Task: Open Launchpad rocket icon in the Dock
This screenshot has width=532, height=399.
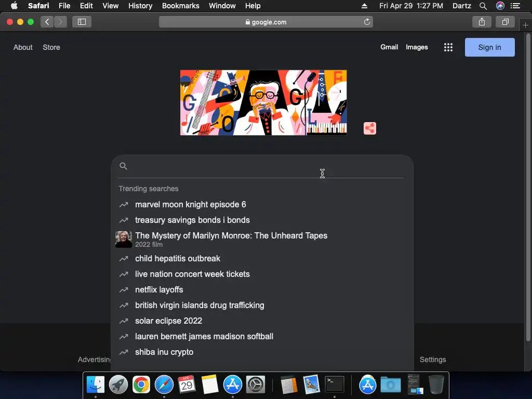Action: pos(118,384)
